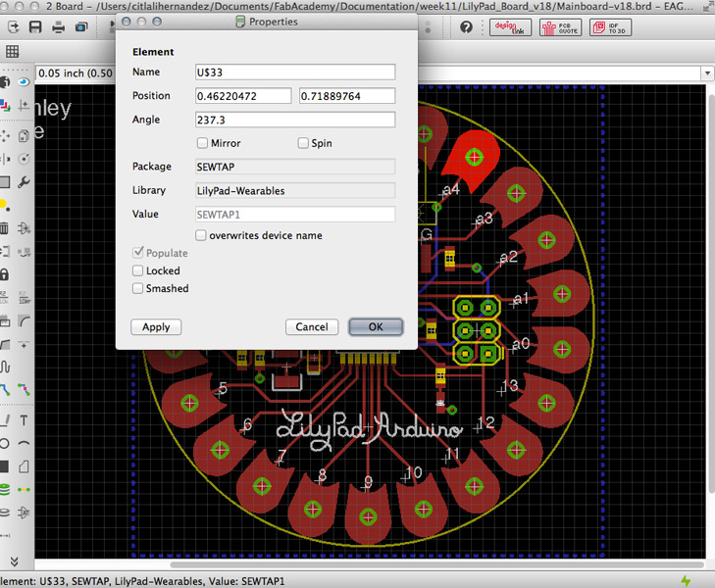
Task: Open the Grid settings icon
Action: tap(13, 51)
